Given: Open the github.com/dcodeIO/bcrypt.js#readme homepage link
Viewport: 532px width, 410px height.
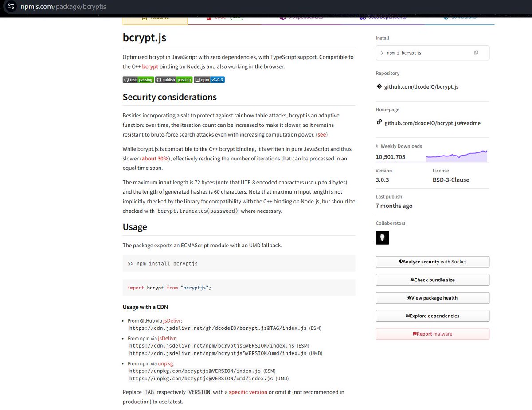Looking at the screenshot, I should click(x=432, y=123).
